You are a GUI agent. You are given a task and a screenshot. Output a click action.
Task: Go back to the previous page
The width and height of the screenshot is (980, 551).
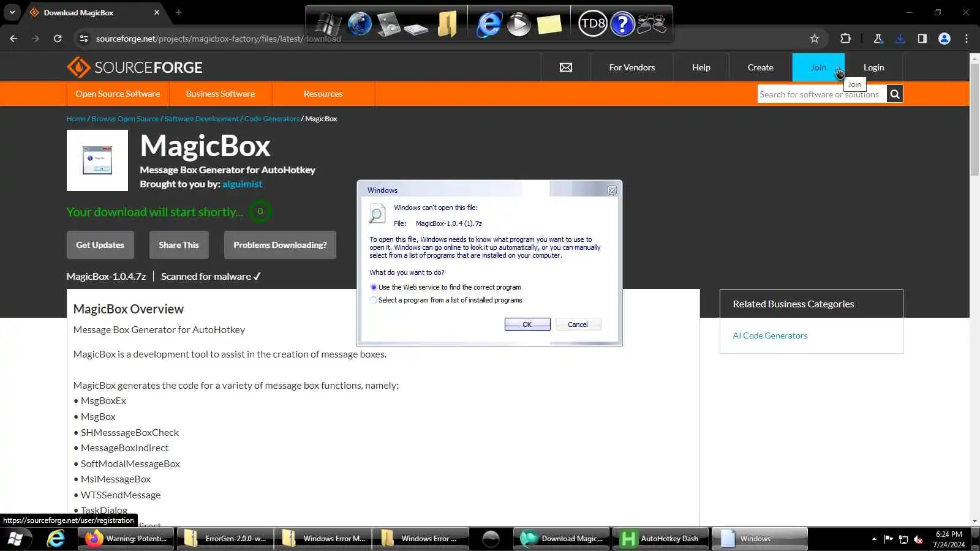[x=13, y=39]
